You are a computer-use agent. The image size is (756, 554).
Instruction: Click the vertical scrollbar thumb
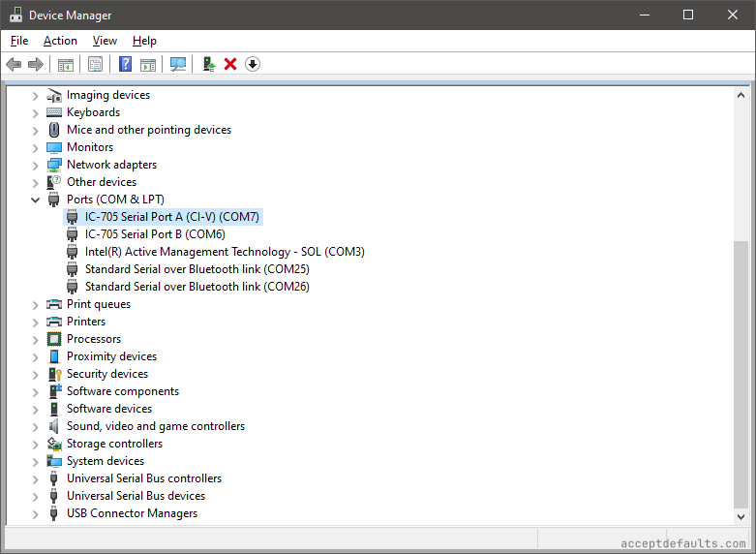(741, 373)
